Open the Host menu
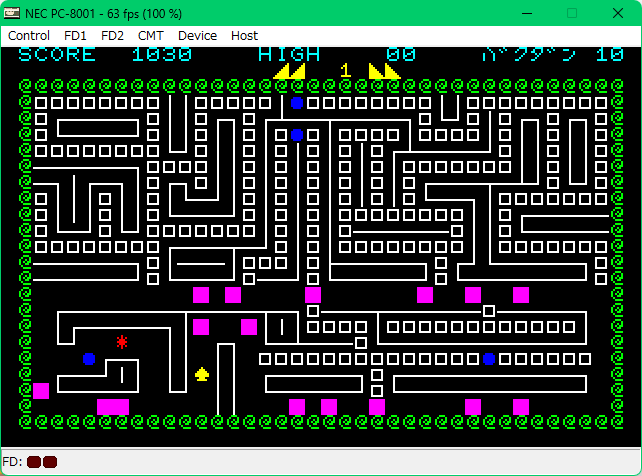The width and height of the screenshot is (642, 476). click(244, 36)
